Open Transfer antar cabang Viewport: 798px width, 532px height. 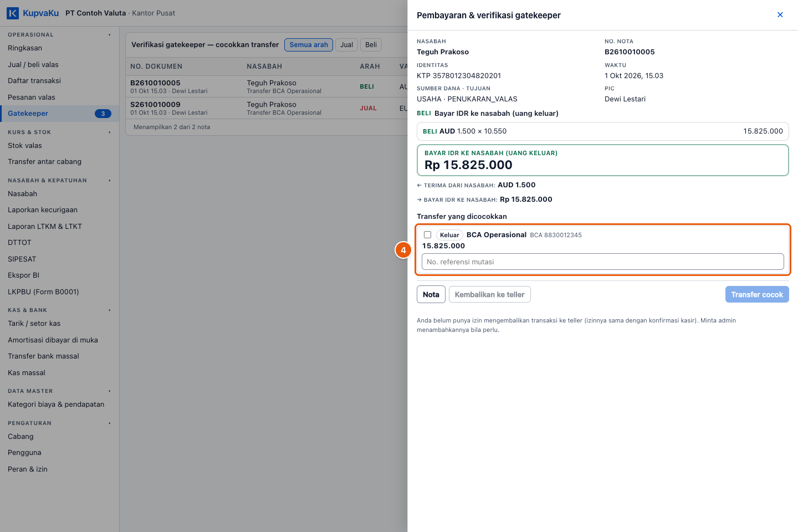pos(59,162)
